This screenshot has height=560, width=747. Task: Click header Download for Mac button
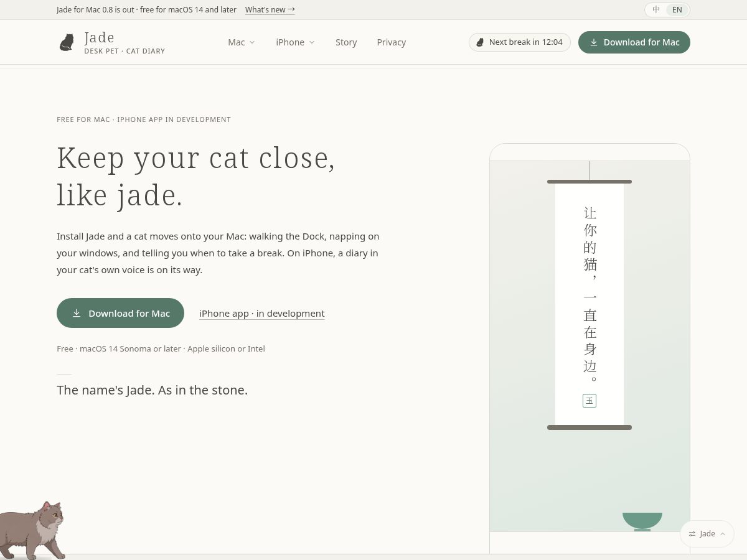634,42
